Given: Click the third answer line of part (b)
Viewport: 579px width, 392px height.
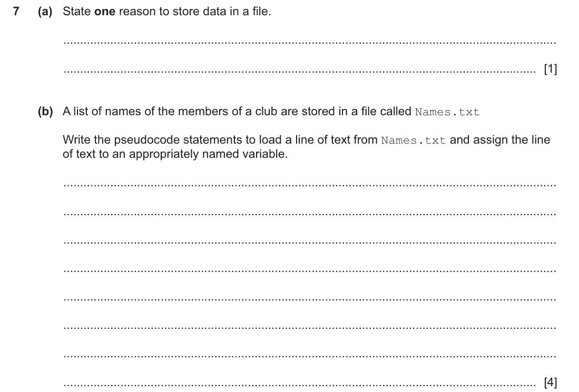Looking at the screenshot, I should pyautogui.click(x=309, y=242).
